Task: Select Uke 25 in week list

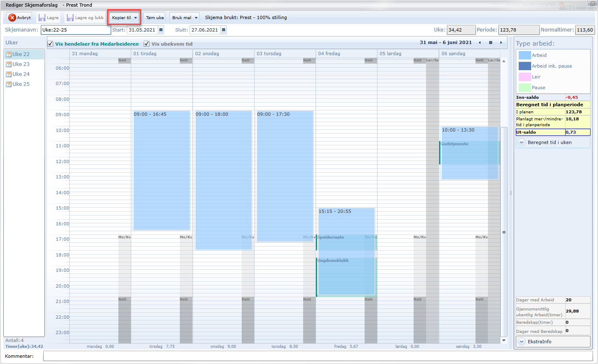Action: (21, 84)
